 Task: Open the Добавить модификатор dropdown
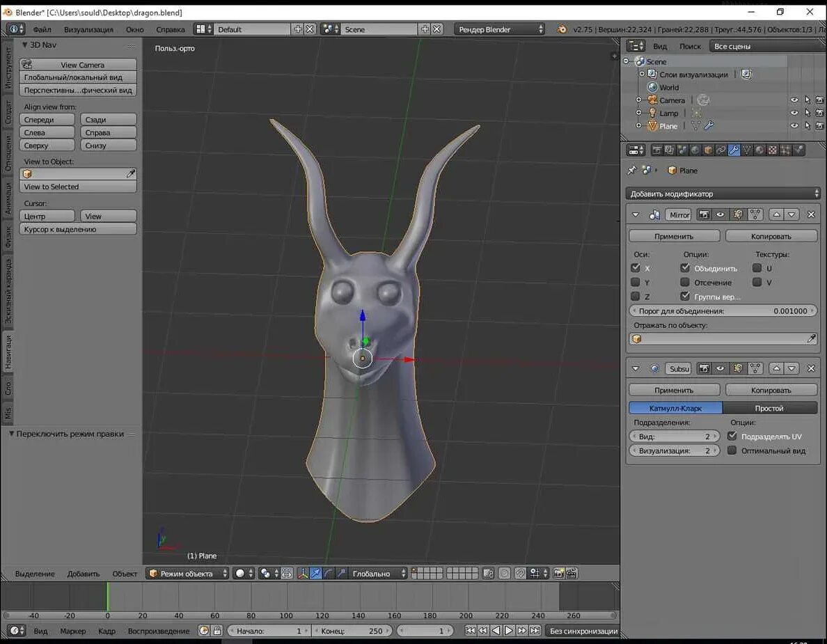point(723,194)
